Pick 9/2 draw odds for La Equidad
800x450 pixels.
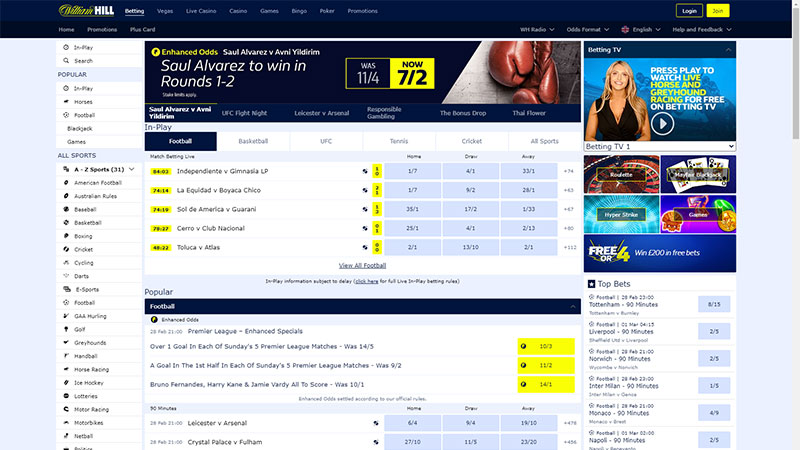click(470, 190)
